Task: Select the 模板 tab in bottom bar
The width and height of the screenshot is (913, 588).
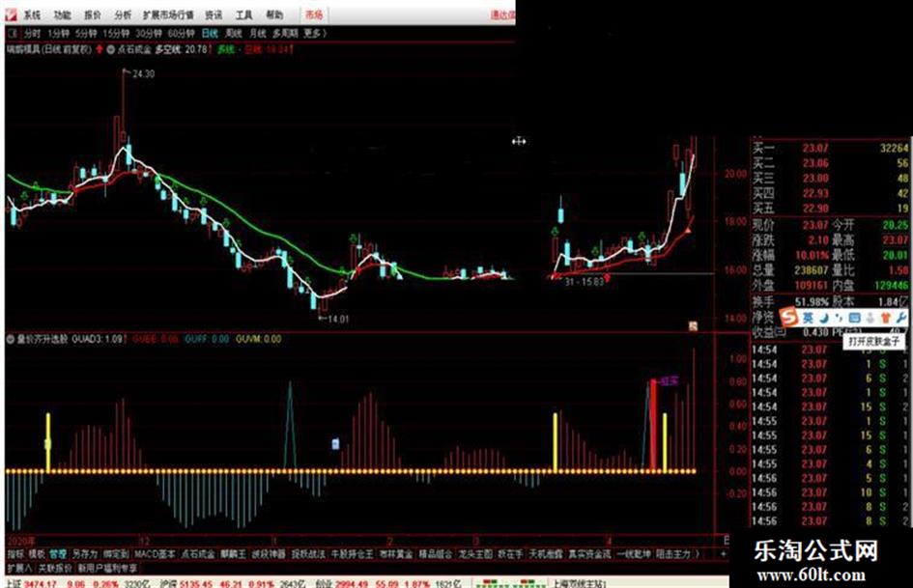Action: pos(37,554)
